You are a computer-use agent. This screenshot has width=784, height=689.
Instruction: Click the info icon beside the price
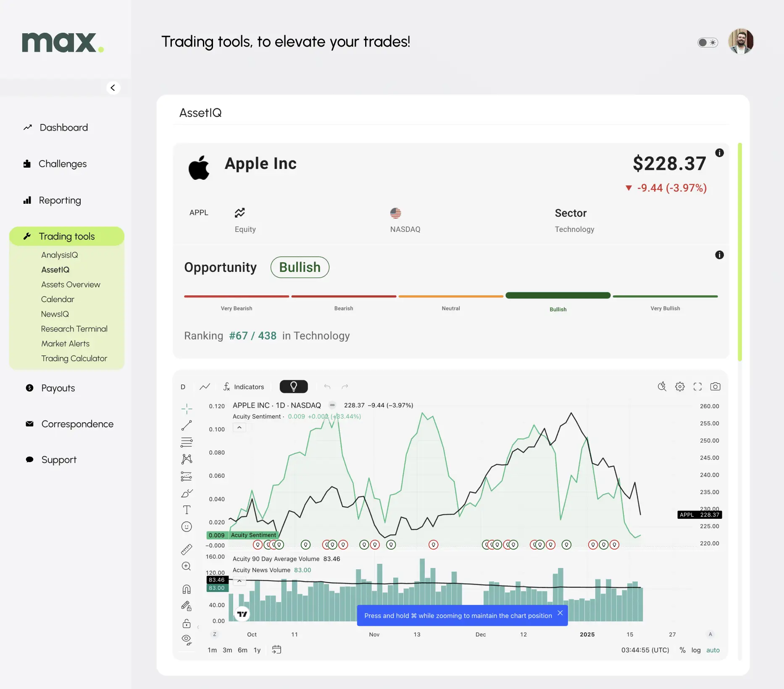pyautogui.click(x=719, y=153)
